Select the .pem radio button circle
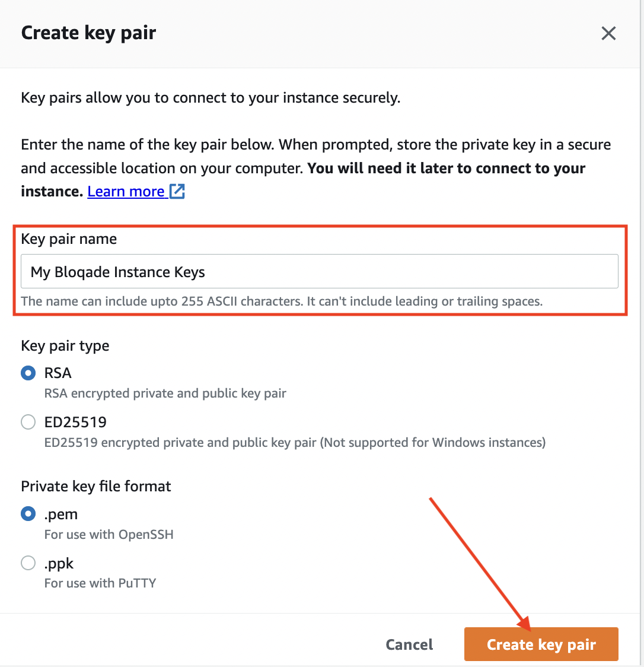Screen dimensions: 644x667 click(x=28, y=514)
